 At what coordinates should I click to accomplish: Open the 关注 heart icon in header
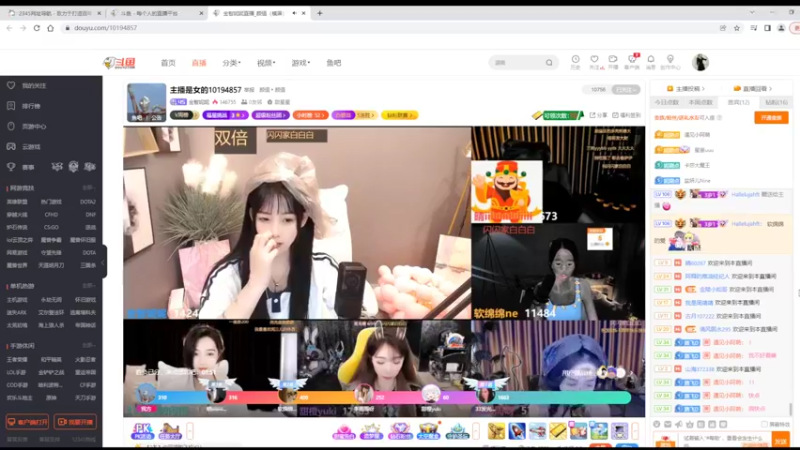pos(594,59)
